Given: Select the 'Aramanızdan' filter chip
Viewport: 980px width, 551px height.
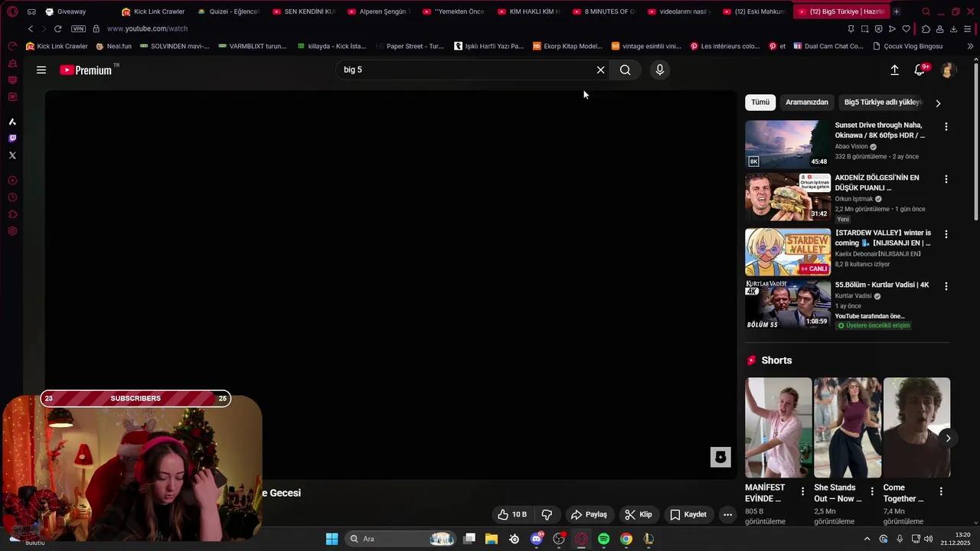Looking at the screenshot, I should coord(807,102).
